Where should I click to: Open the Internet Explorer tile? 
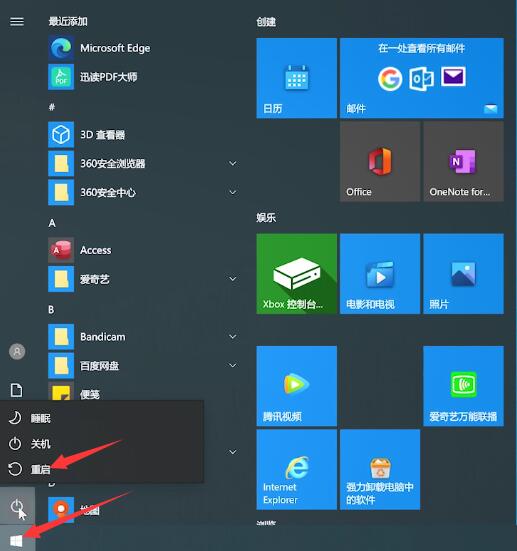click(x=296, y=469)
